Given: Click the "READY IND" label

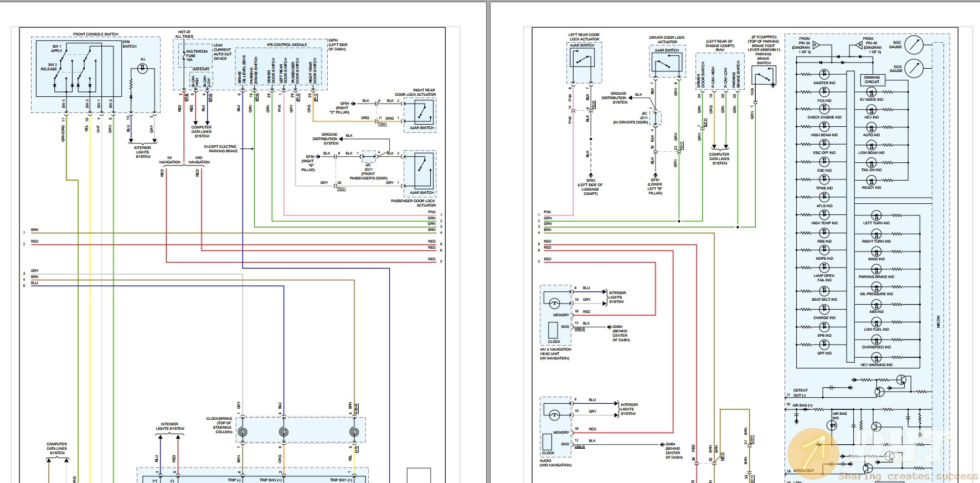Looking at the screenshot, I should point(871,188).
